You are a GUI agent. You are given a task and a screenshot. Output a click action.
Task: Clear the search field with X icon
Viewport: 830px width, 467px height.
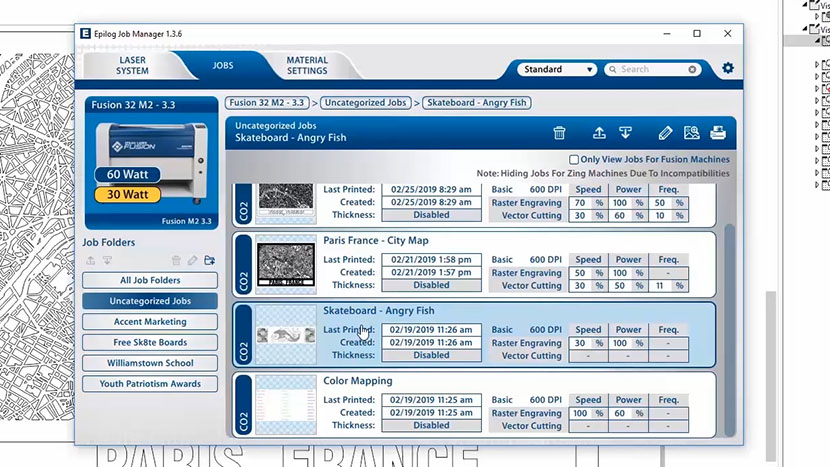(692, 70)
